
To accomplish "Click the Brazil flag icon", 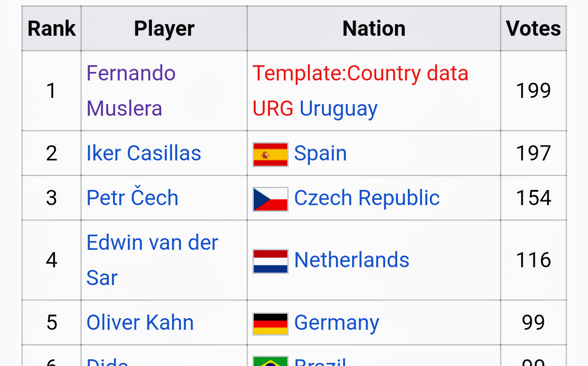I will pyautogui.click(x=270, y=361).
